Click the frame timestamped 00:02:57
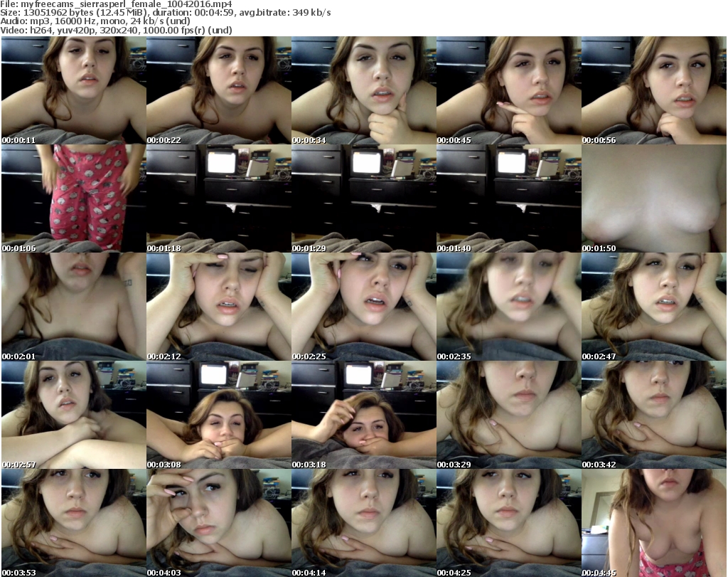Viewport: 728px width, 577px height. click(73, 415)
